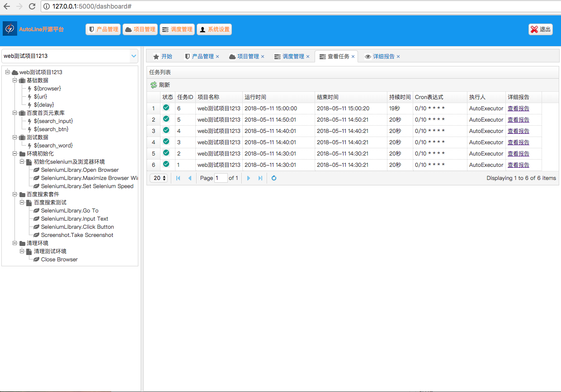Open the project selector dropdown arrow

pyautogui.click(x=134, y=56)
